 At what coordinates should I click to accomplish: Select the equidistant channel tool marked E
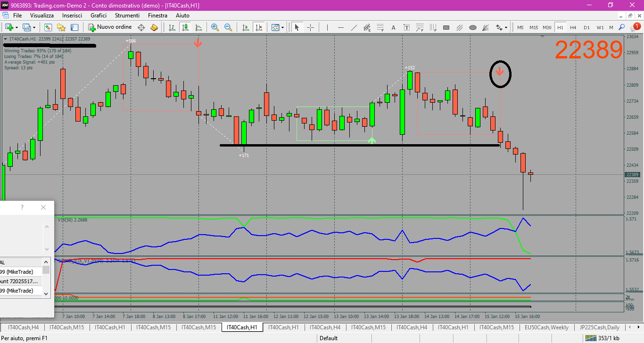(x=367, y=27)
